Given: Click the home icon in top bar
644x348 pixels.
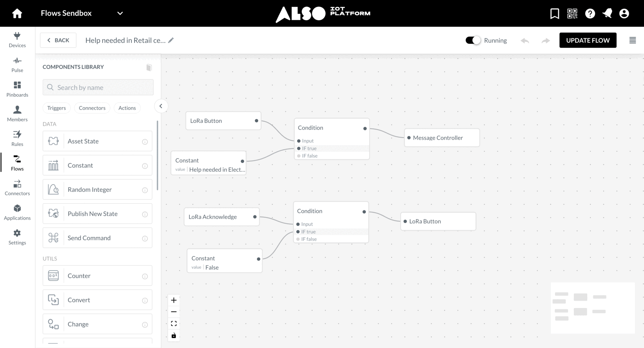Looking at the screenshot, I should 17,13.
